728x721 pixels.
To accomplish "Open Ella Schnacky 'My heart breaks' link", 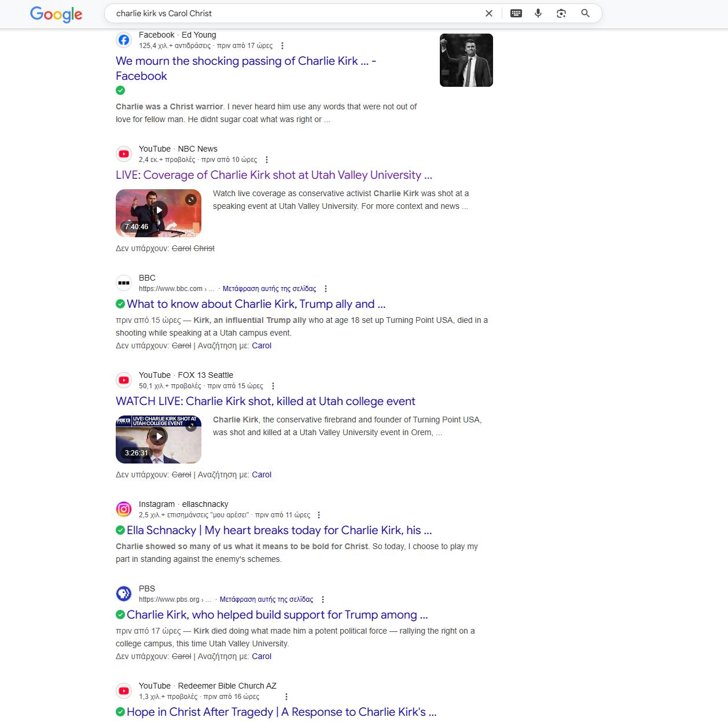I will click(x=280, y=530).
